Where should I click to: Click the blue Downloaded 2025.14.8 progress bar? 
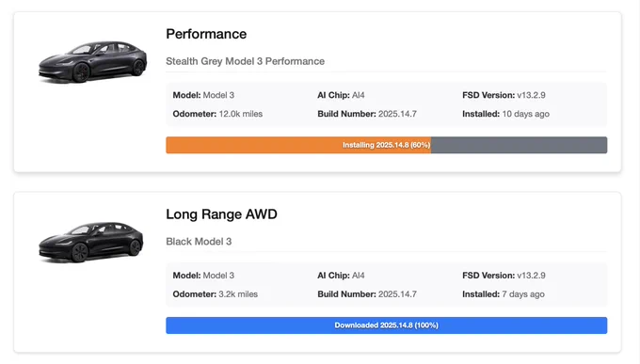(387, 325)
